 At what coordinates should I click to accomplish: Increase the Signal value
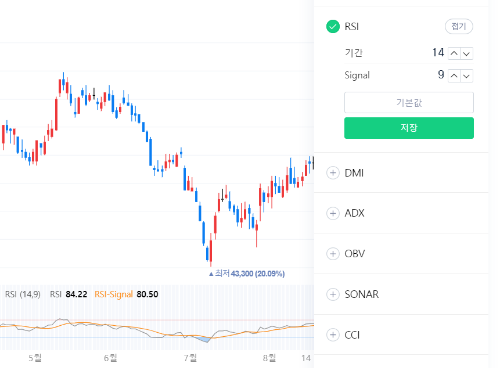point(454,76)
